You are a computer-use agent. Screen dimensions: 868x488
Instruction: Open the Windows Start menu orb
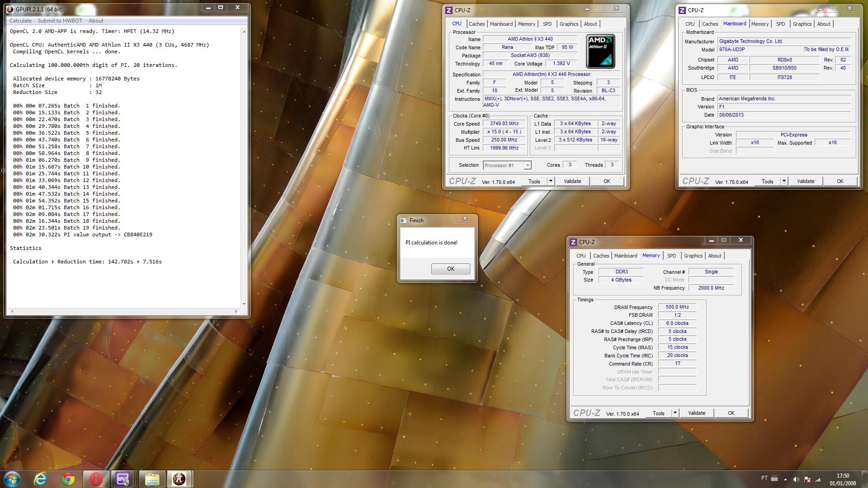[x=12, y=479]
